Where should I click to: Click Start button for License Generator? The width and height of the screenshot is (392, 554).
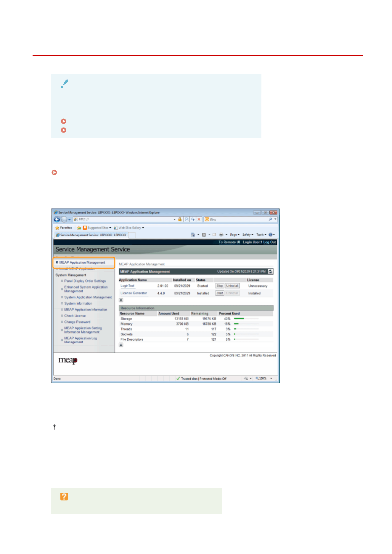pos(220,293)
